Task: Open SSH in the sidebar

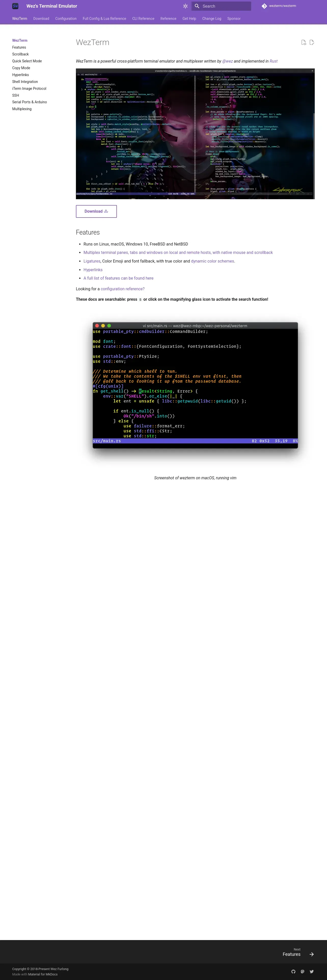Action: pyautogui.click(x=16, y=95)
